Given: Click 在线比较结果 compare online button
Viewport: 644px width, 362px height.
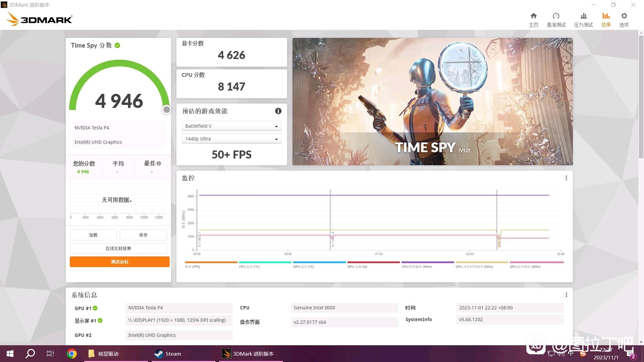Looking at the screenshot, I should [118, 248].
